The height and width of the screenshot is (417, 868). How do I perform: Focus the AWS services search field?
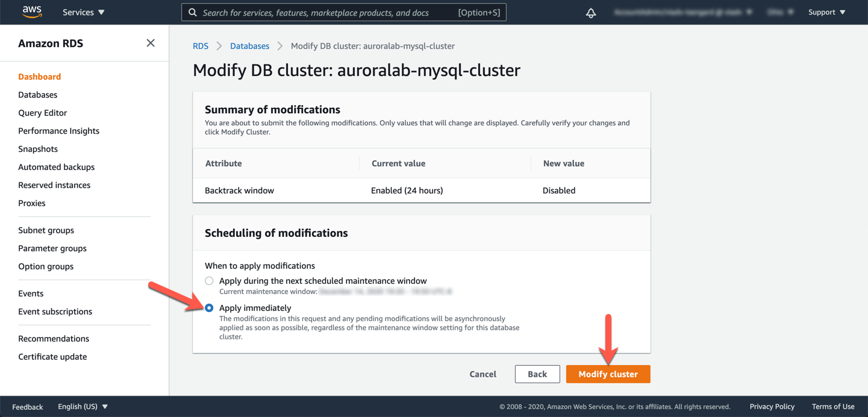click(344, 12)
